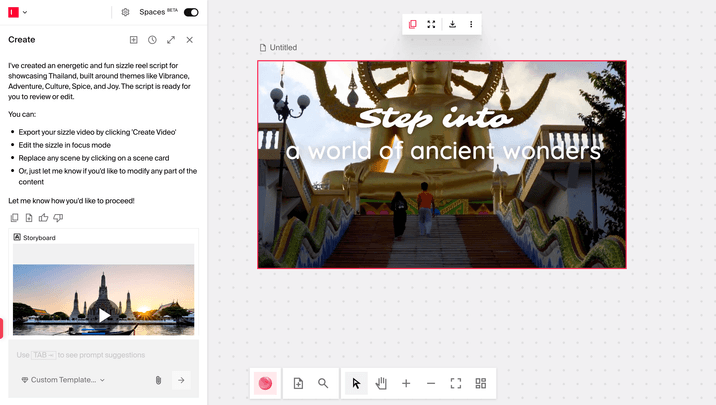The image size is (716, 405).
Task: Expand the Create panel to full size
Action: click(x=171, y=40)
